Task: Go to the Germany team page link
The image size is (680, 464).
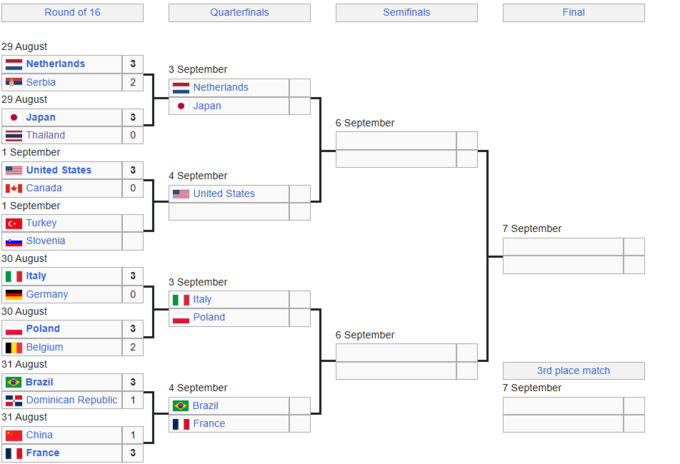Action: click(47, 294)
